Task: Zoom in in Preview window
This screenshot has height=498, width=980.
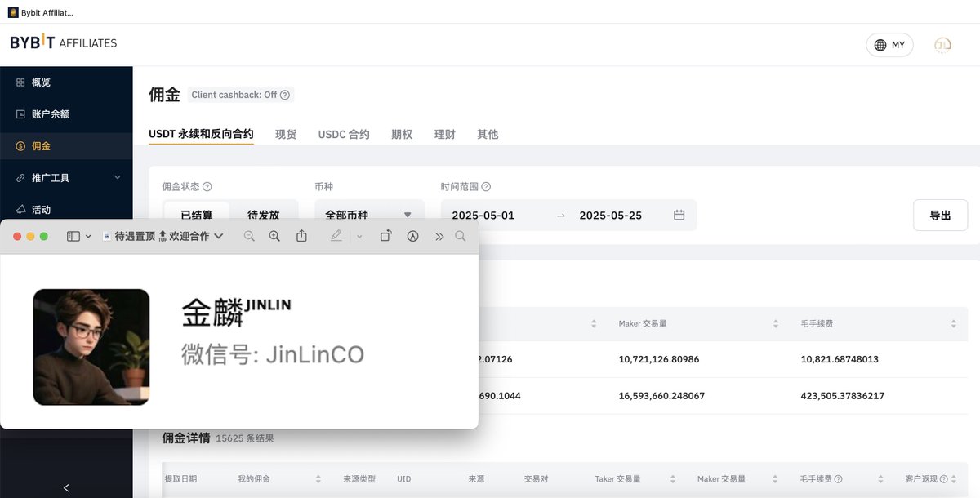Action: coord(274,236)
